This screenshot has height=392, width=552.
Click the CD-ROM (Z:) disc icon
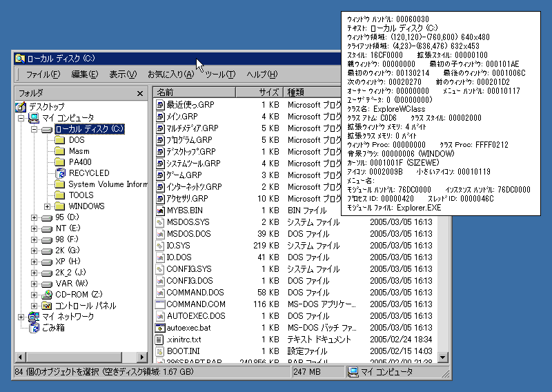point(47,295)
